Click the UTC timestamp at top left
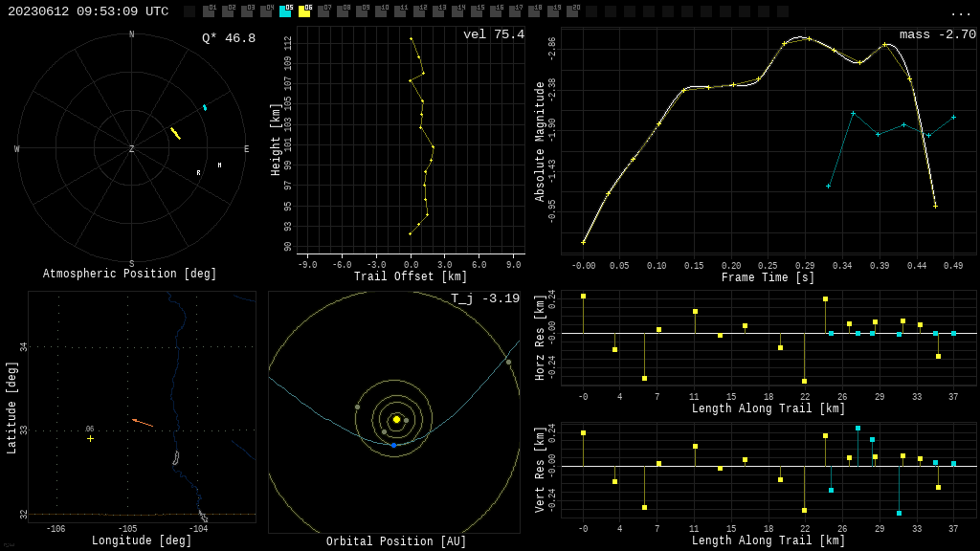980x551 pixels. [x=88, y=11]
